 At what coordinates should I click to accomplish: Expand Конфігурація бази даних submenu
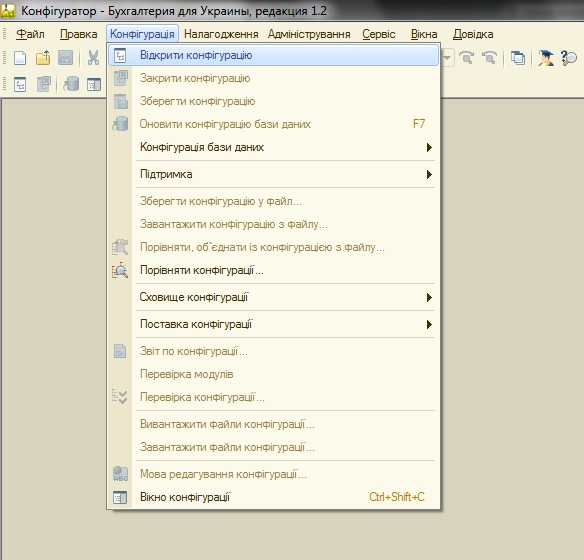click(273, 147)
